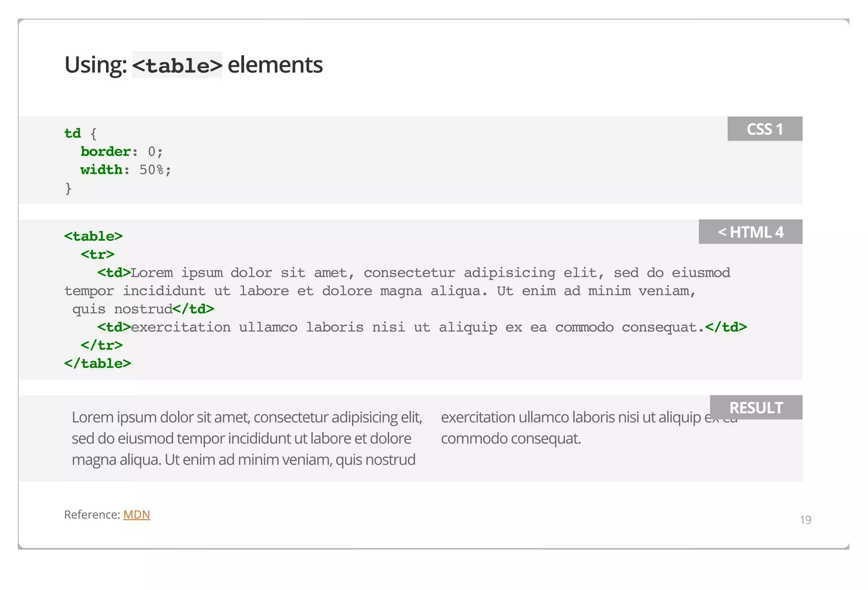Click the closing </table> tag in HTML code
This screenshot has width=868, height=590.
point(97,364)
